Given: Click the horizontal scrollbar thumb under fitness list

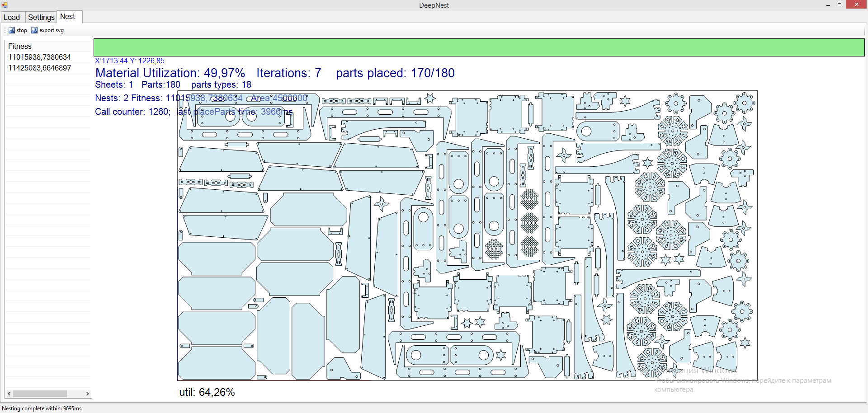Looking at the screenshot, I should coord(40,394).
